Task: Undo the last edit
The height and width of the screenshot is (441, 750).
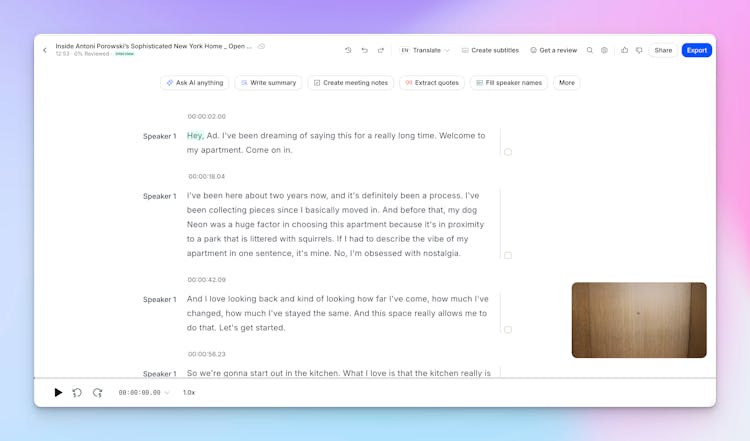Action: tap(364, 50)
